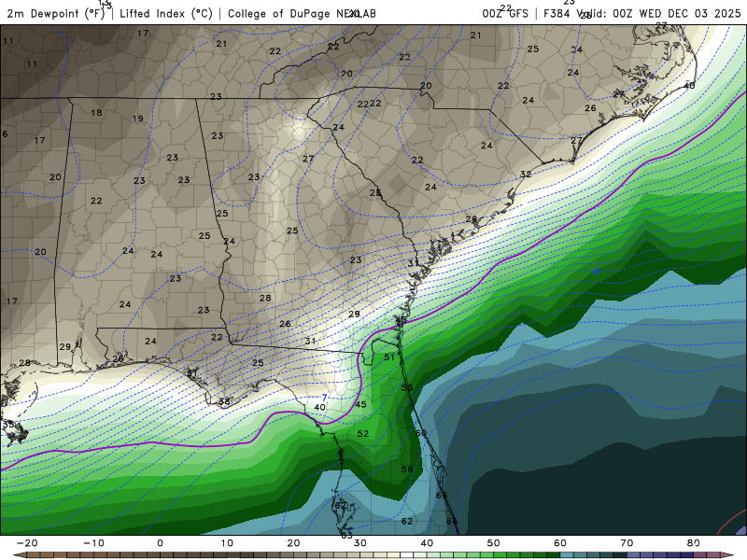
Task: Click the blue lifted index label 7
Action: [324, 398]
